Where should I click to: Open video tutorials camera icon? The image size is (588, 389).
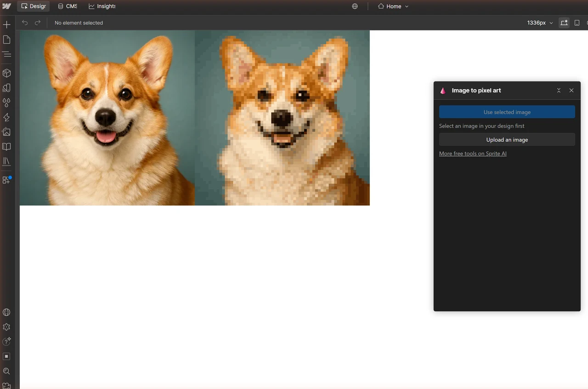pyautogui.click(x=6, y=385)
